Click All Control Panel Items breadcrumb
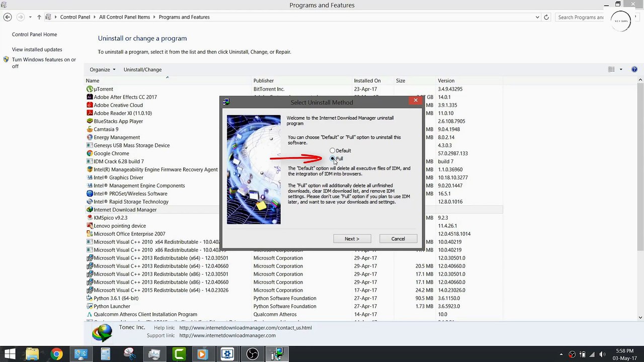644x362 pixels. coord(124,17)
